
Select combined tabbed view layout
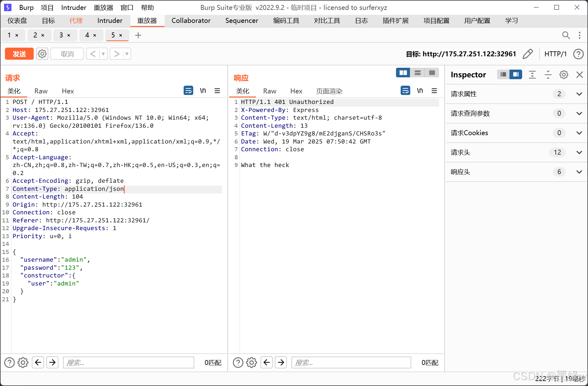(x=432, y=73)
